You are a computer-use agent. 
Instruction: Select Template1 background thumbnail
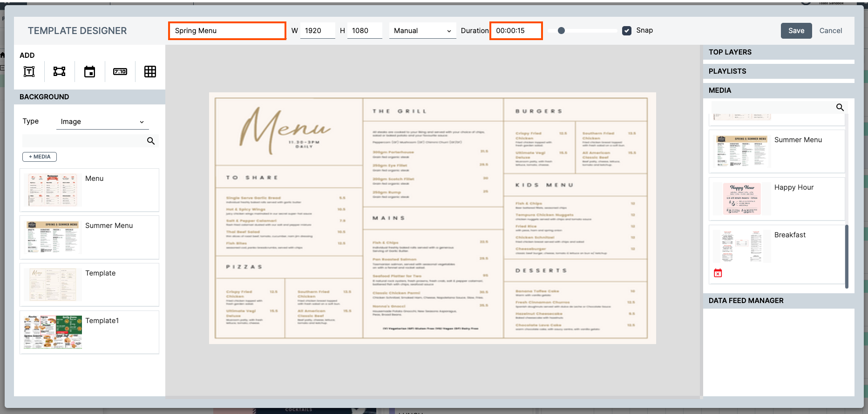[53, 332]
